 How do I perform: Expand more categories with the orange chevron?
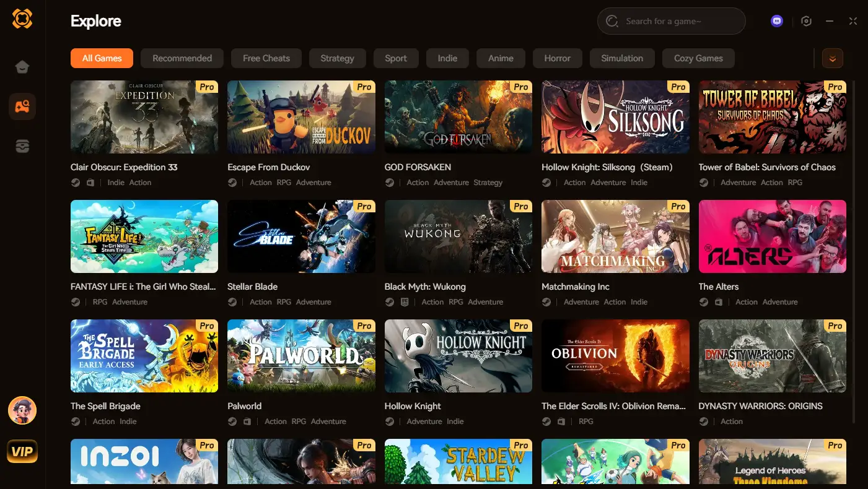833,58
